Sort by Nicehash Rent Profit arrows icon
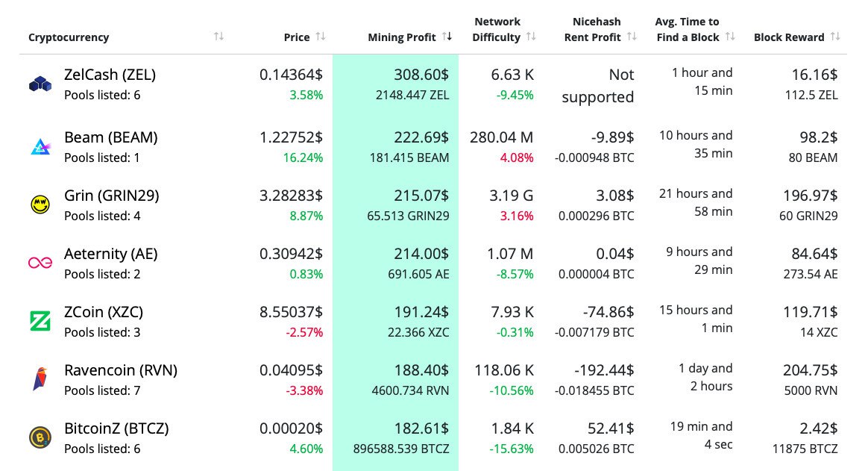This screenshot has height=471, width=868. coord(632,37)
